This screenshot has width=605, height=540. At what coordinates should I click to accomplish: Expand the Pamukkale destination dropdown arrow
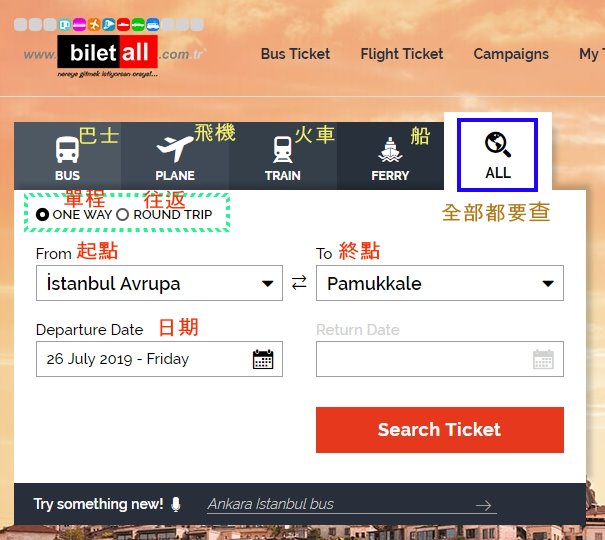tap(548, 284)
